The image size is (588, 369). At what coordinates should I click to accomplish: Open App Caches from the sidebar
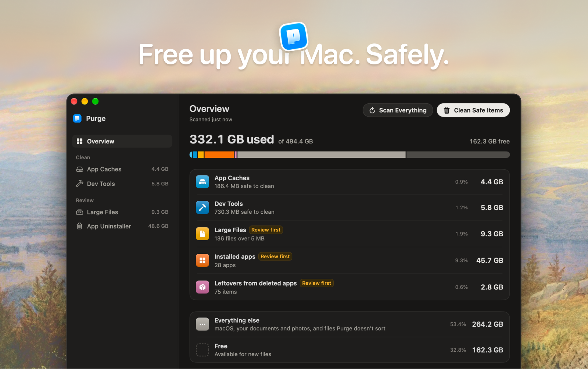122,169
